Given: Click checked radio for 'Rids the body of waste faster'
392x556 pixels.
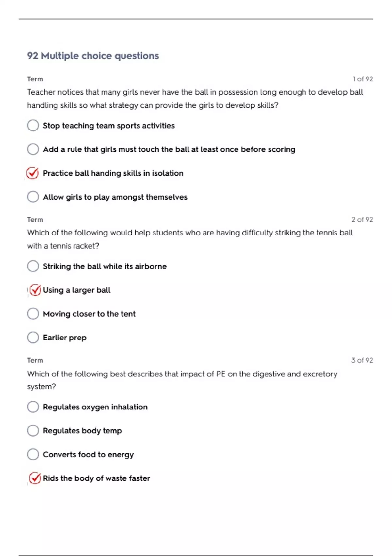Looking at the screenshot, I should (35, 478).
